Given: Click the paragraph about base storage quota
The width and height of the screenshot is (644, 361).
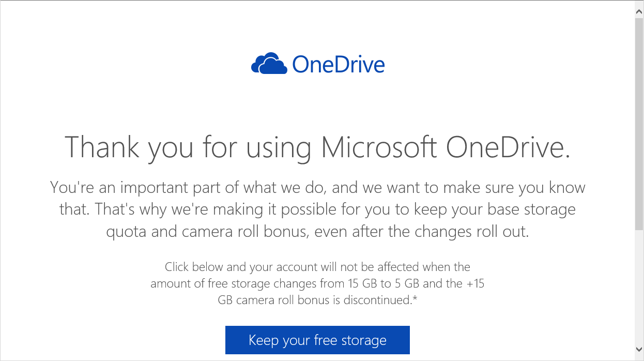Looking at the screenshot, I should (x=317, y=209).
